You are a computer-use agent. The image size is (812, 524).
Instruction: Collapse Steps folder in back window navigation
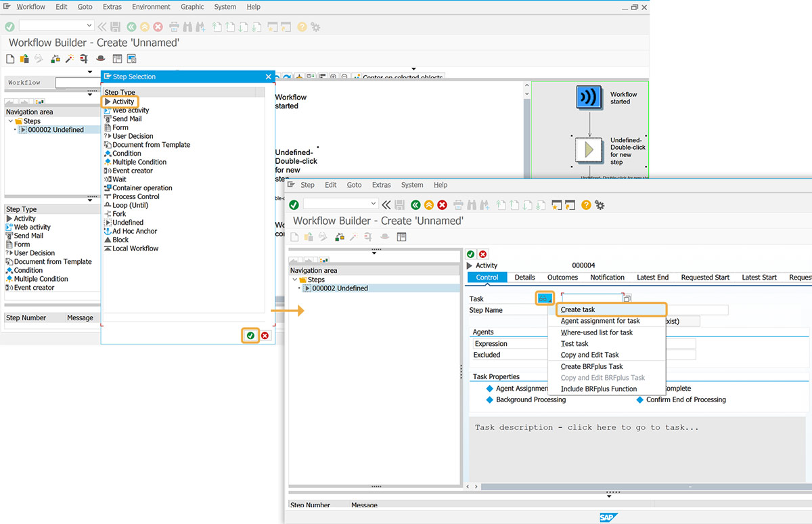(x=10, y=121)
